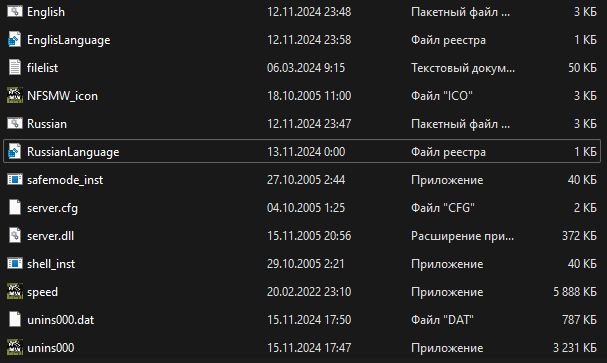Screen dimensions: 607x363
Task: Click the speed application NFS icon
Action: coord(15,291)
